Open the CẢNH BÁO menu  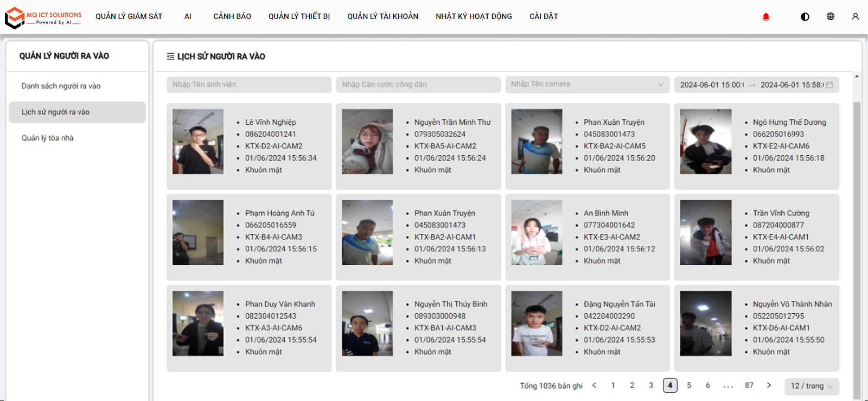(x=232, y=16)
